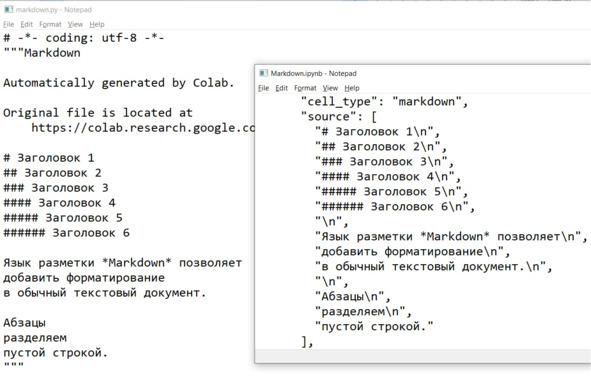The image size is (591, 379).
Task: Open Help menu in Markdown.ipynb window
Action: click(352, 88)
